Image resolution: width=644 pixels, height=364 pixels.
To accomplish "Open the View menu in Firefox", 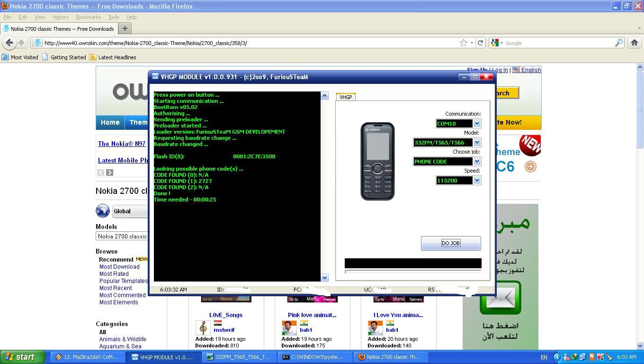I will point(40,17).
